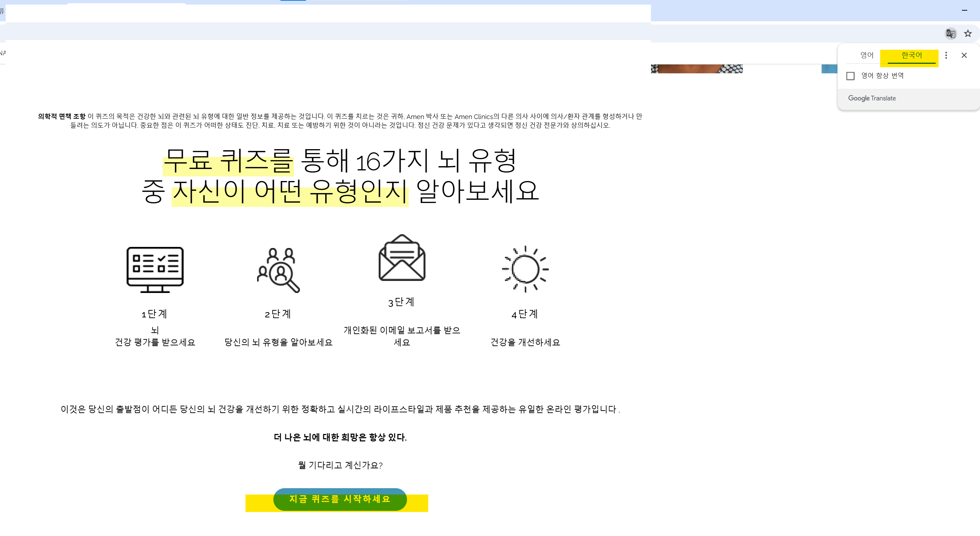Open the translate popup three-dot options menu
980x536 pixels.
tap(947, 56)
